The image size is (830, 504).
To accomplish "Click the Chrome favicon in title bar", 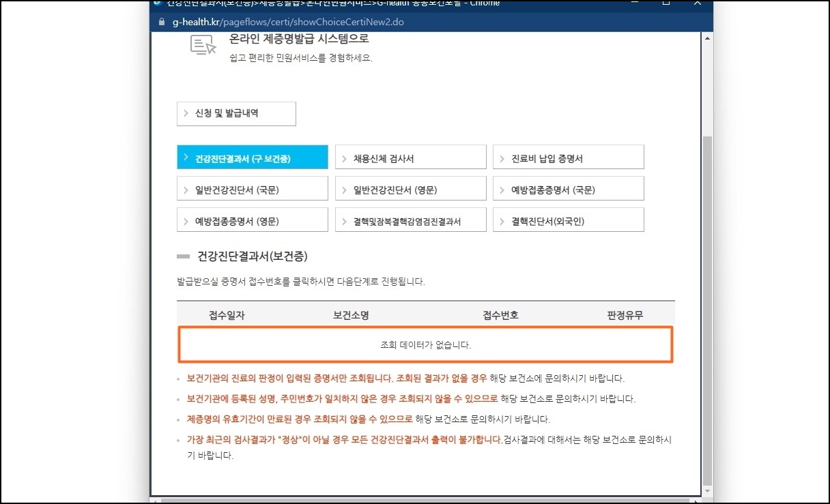I will [x=158, y=3].
